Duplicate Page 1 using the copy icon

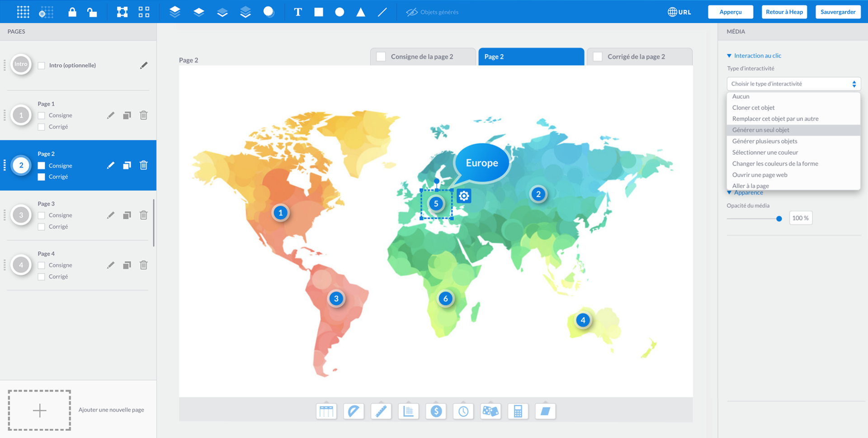[127, 115]
